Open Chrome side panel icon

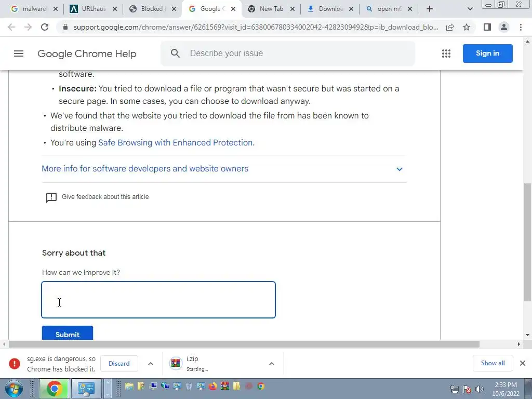click(x=487, y=27)
